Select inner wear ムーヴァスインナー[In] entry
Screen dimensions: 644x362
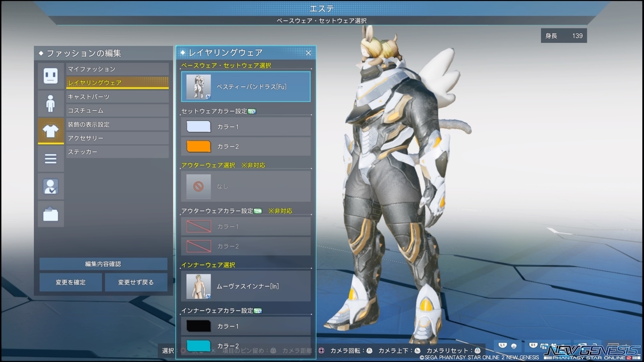click(x=246, y=286)
